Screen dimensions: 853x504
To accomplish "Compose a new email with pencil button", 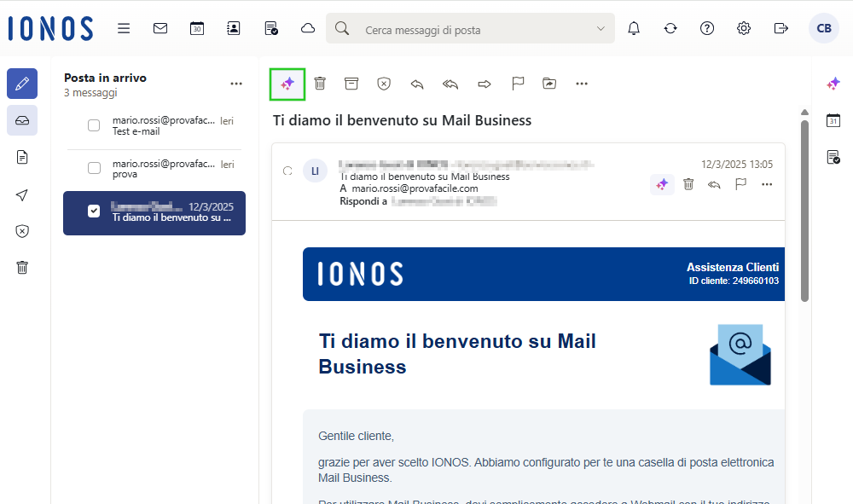I will coord(22,84).
